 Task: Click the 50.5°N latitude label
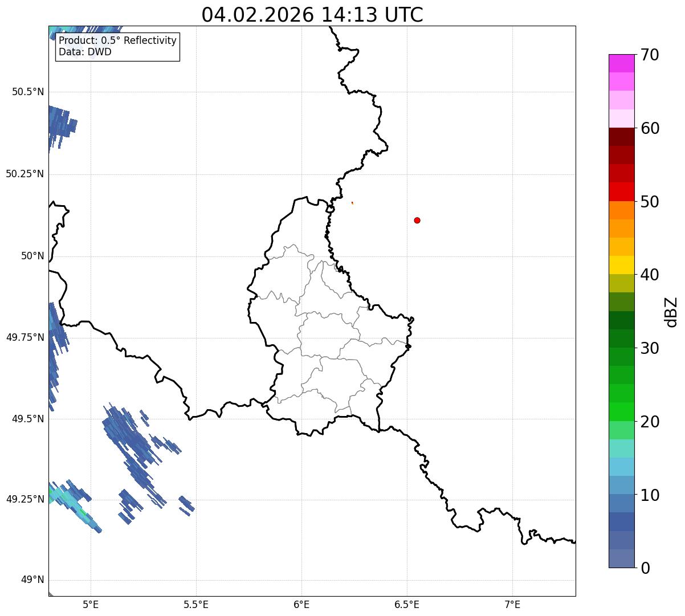[x=27, y=92]
